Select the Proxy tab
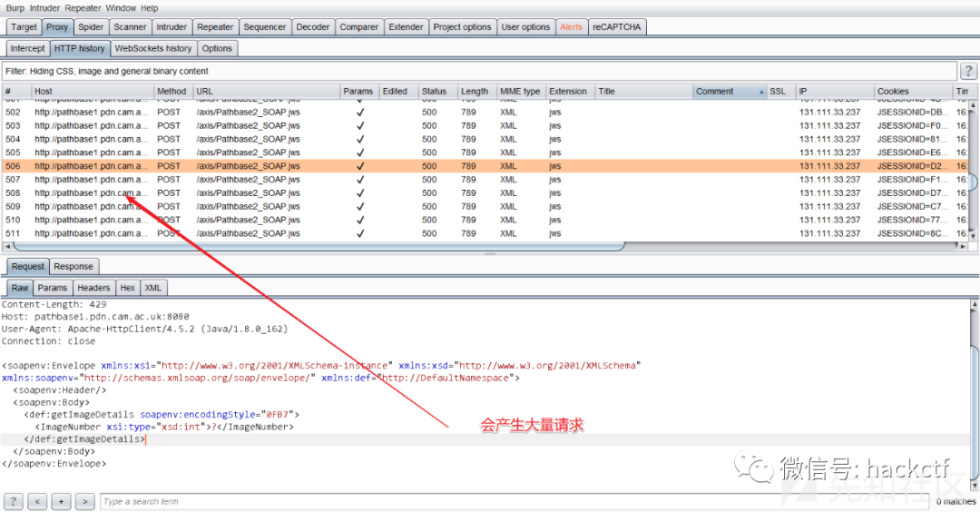980x512 pixels. 57,27
